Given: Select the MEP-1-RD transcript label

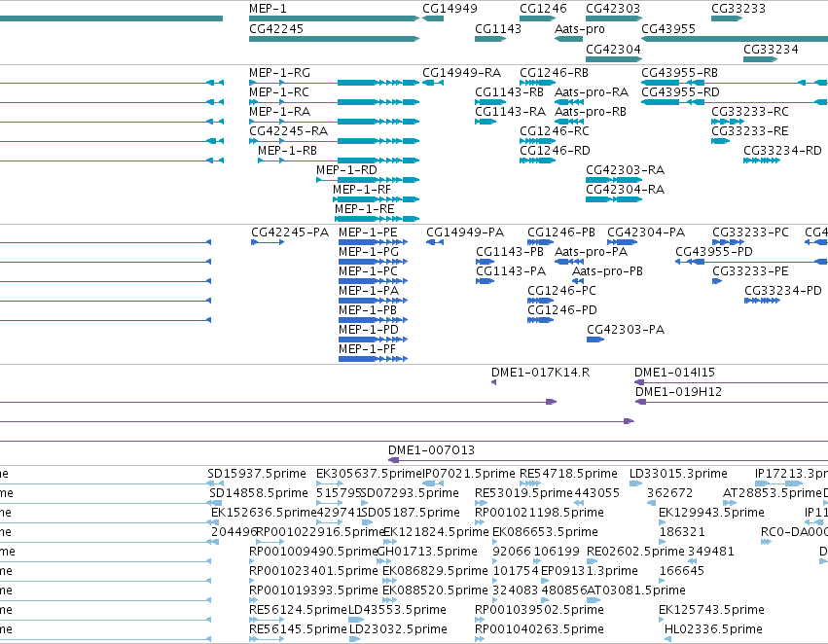Looking at the screenshot, I should 346,170.
